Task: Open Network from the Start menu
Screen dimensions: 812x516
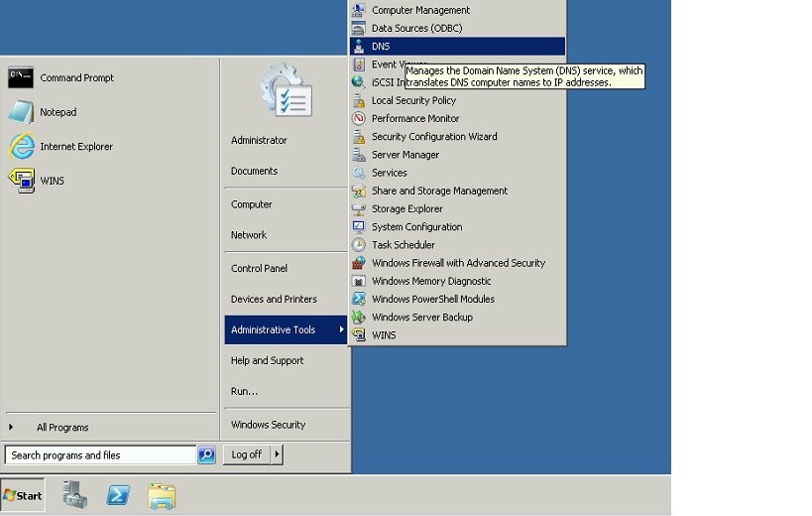Action: pyautogui.click(x=249, y=235)
